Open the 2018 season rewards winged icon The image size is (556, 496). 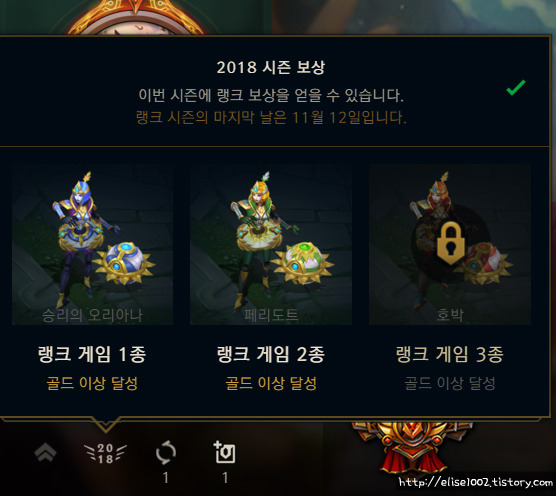(105, 453)
